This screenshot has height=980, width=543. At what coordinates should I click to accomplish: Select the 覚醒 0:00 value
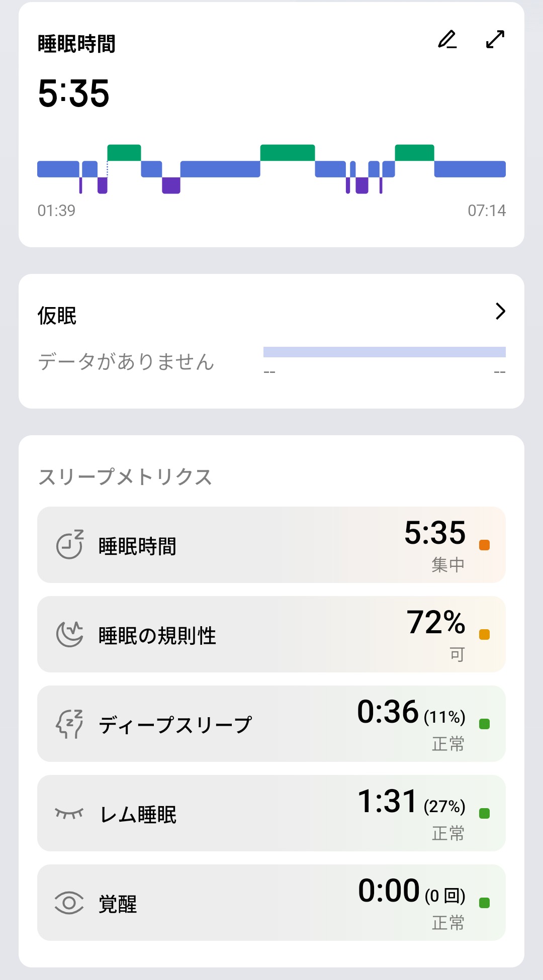pos(389,891)
